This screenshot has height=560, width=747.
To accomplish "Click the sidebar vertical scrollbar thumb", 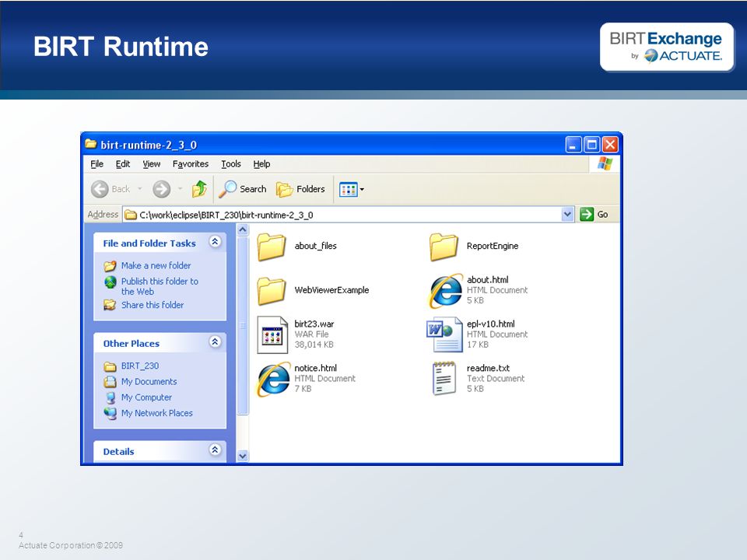I will pos(243,326).
